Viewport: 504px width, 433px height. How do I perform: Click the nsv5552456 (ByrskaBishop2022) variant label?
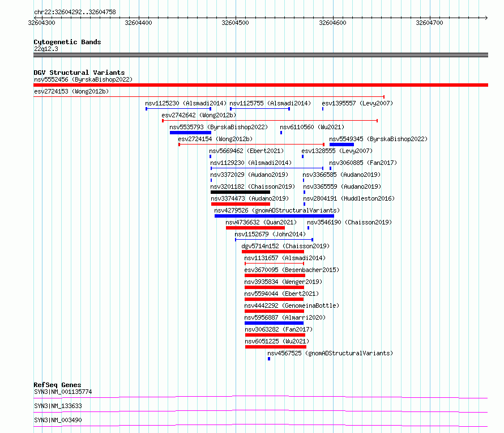coord(83,79)
